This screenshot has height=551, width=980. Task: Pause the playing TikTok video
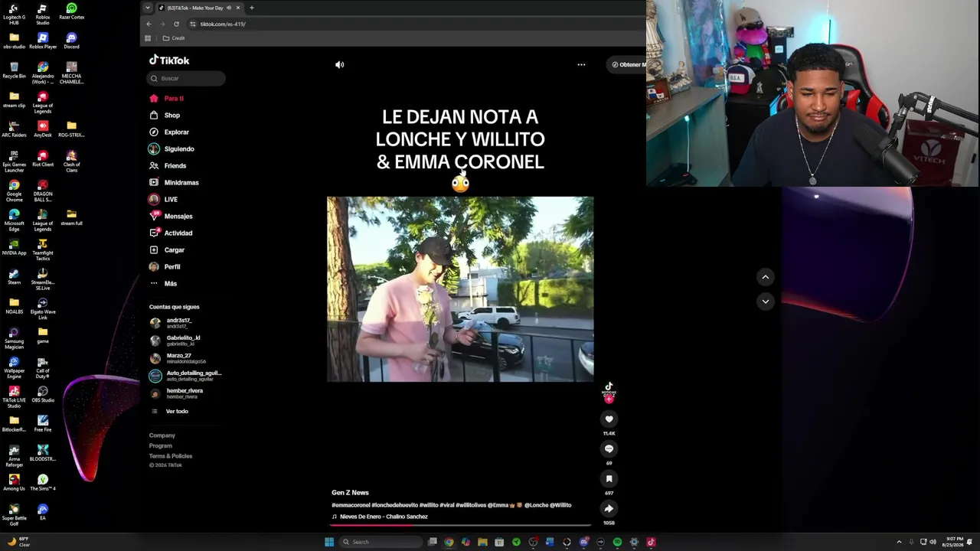click(460, 289)
